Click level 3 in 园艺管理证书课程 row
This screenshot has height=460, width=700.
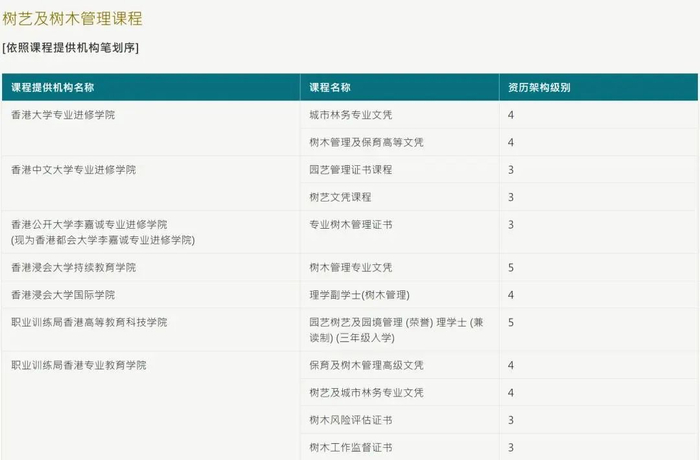click(x=511, y=170)
